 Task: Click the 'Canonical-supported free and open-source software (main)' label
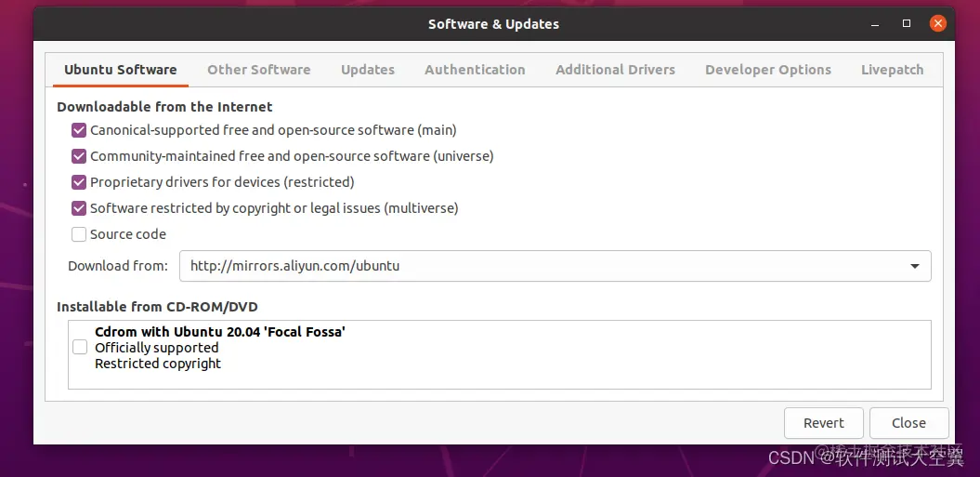coord(273,130)
